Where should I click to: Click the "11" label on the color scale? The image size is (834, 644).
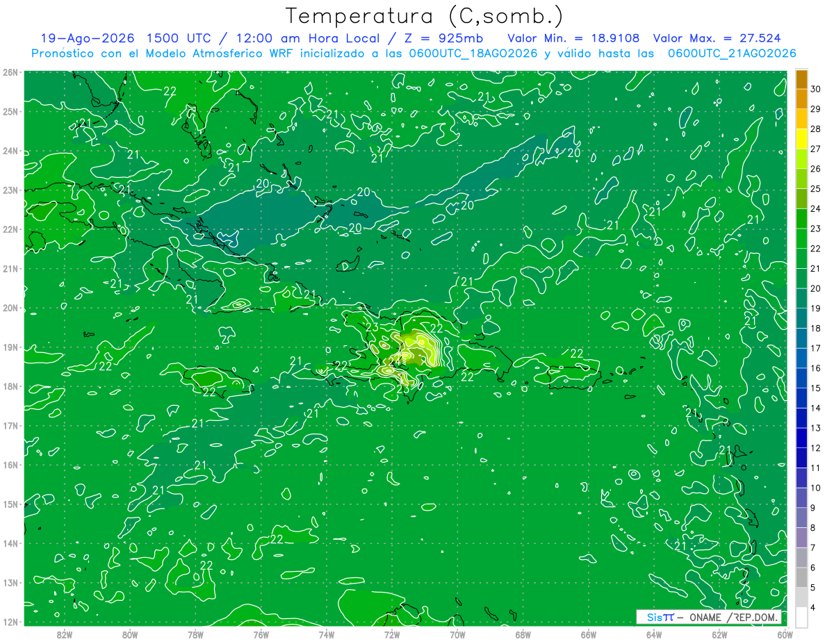(x=816, y=468)
